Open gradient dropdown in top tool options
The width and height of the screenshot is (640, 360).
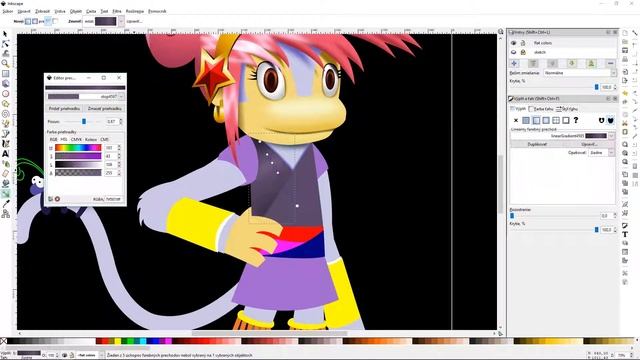pyautogui.click(x=121, y=21)
